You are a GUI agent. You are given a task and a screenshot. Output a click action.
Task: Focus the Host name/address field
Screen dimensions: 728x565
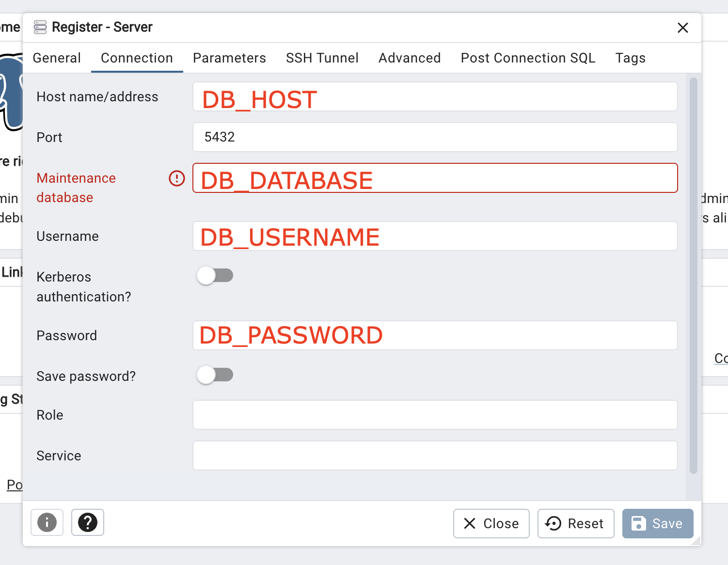click(x=435, y=97)
